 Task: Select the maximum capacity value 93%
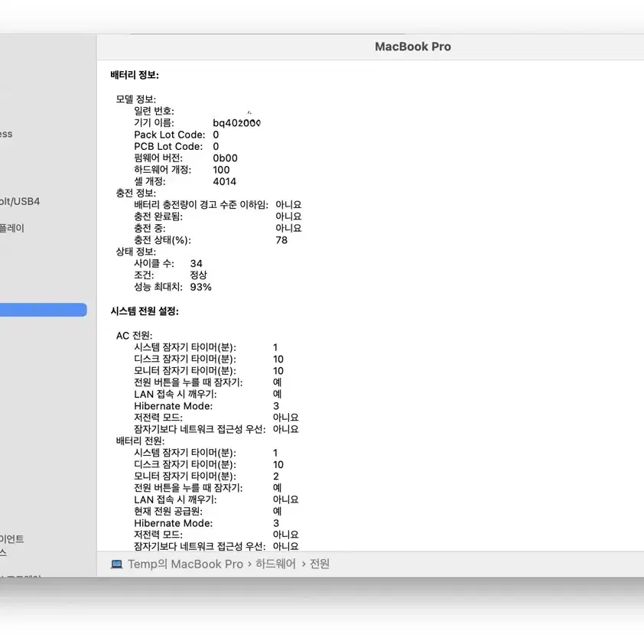point(201,287)
